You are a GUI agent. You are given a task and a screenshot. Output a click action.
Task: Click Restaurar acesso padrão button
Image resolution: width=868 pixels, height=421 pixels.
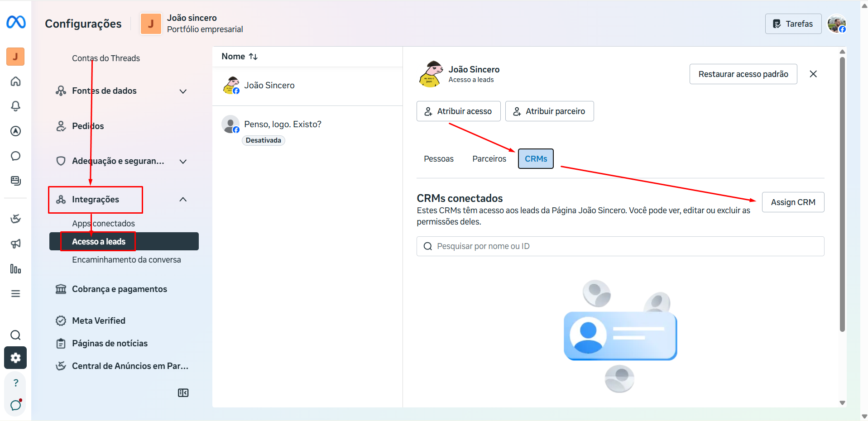[x=743, y=74]
